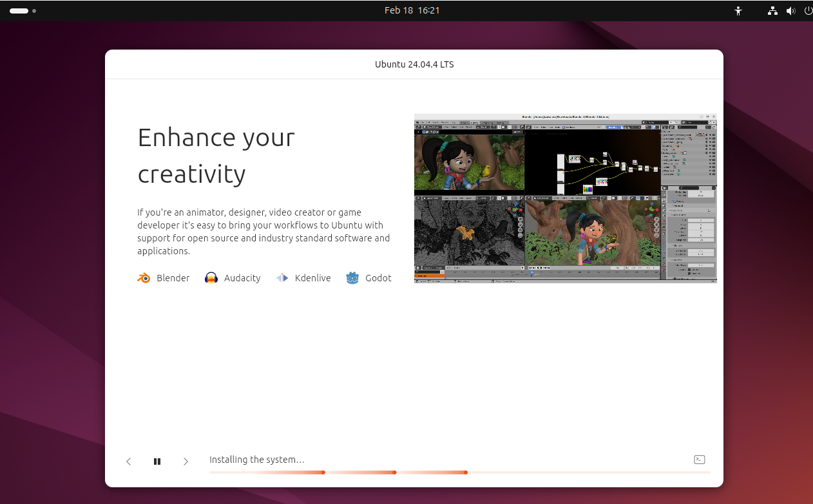
Task: Click the Kdenlive logo icon
Action: tap(282, 278)
